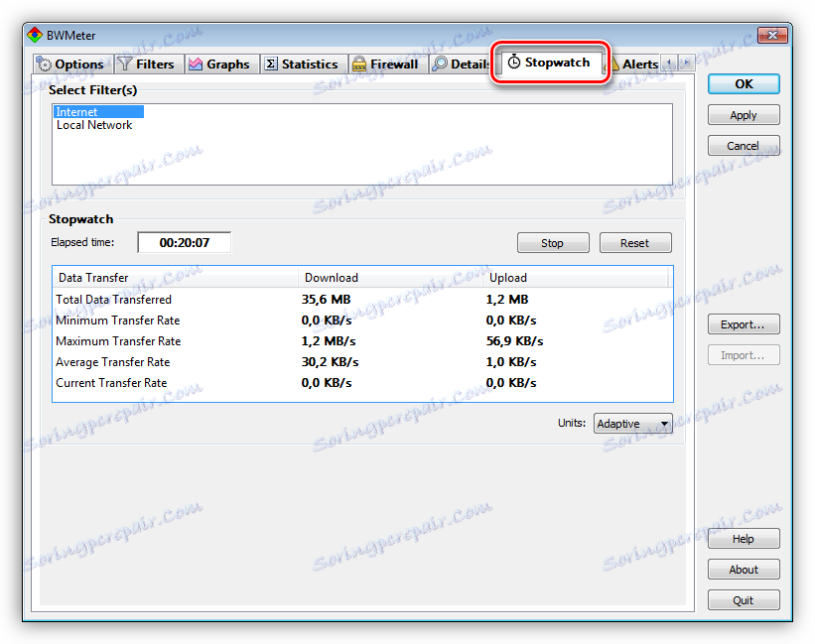Select the Minimum Transfer Rate row
Image resolution: width=815 pixels, height=644 pixels.
coord(362,320)
